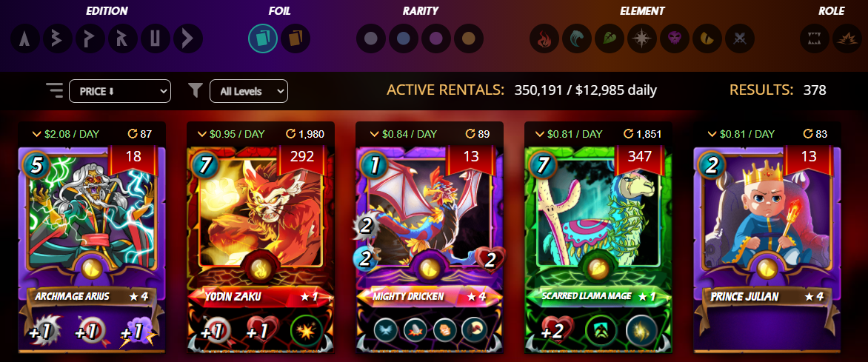This screenshot has height=362, width=868.
Task: Toggle the regular foil filter
Action: click(262, 38)
